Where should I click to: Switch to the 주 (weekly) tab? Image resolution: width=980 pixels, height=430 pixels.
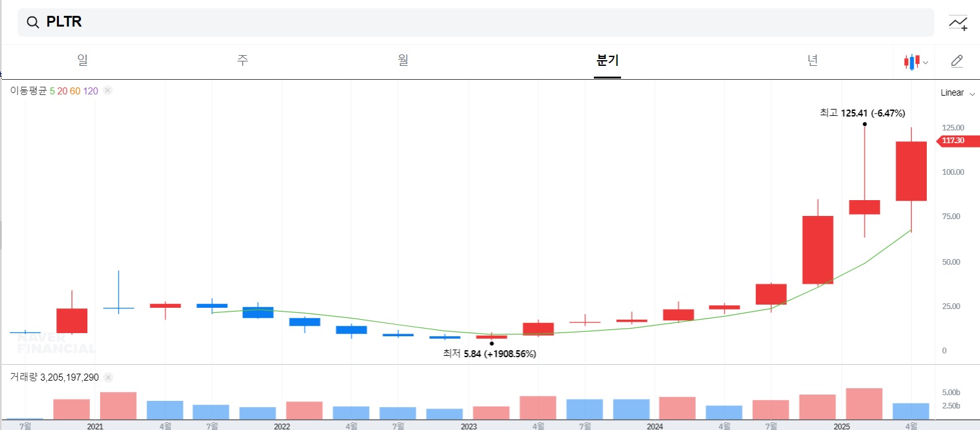click(242, 61)
